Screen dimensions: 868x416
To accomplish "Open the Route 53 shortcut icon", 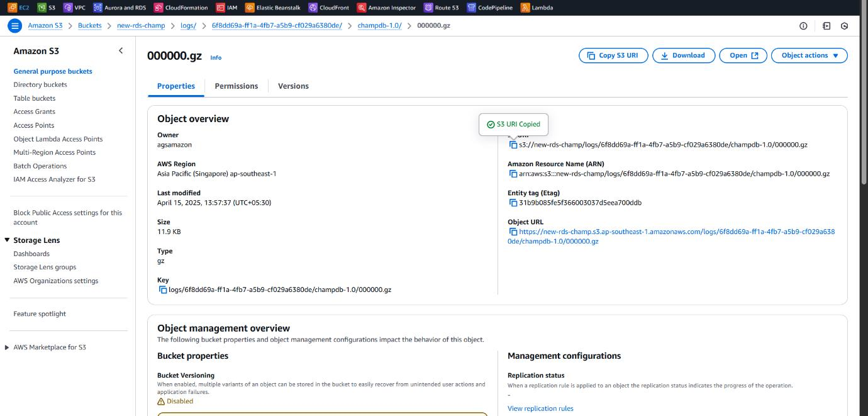I will click(428, 8).
